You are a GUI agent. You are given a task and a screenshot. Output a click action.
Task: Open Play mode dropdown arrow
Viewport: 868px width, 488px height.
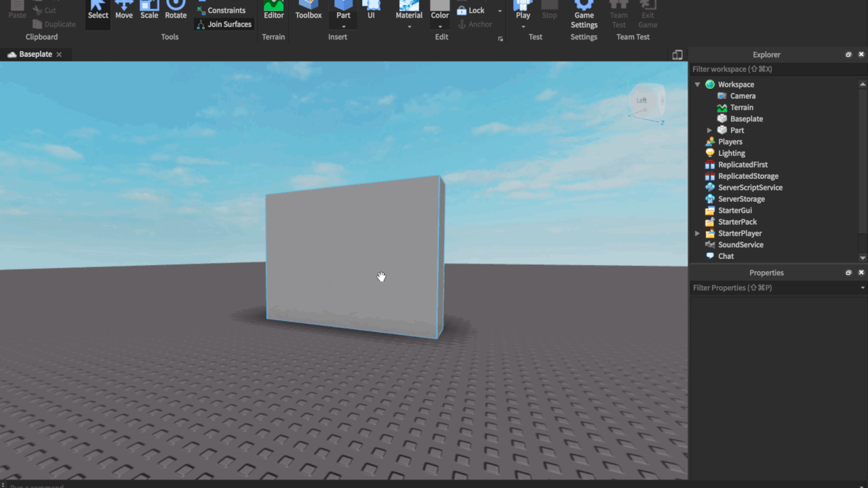pyautogui.click(x=523, y=26)
